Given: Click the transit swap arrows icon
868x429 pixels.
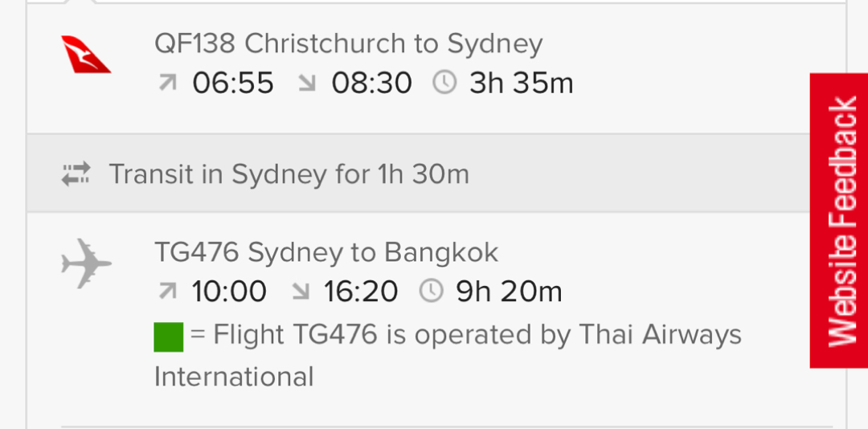Looking at the screenshot, I should 76,174.
